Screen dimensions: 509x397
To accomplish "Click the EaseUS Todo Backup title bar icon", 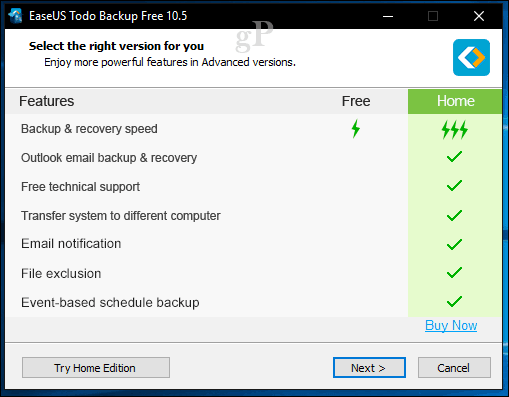I will (15, 16).
